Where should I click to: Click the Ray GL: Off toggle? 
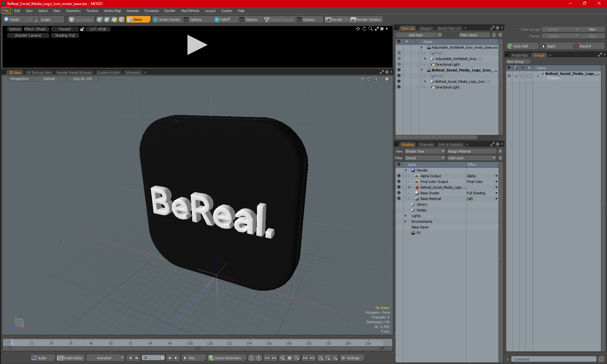point(83,79)
